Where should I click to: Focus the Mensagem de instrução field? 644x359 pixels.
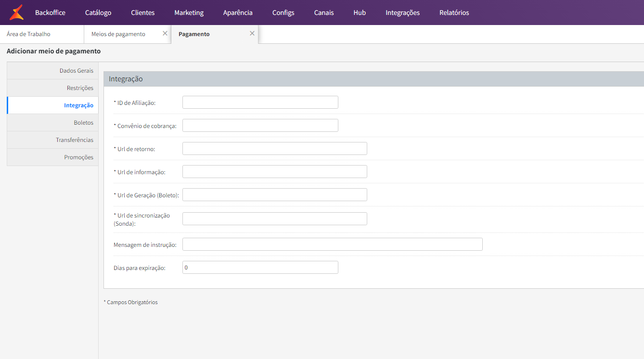[x=333, y=244]
